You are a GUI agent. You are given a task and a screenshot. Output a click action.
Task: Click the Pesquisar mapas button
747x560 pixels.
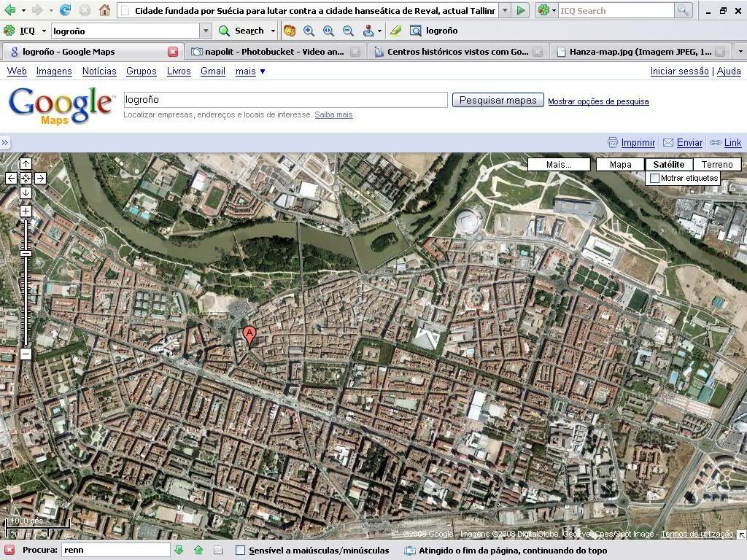498,101
